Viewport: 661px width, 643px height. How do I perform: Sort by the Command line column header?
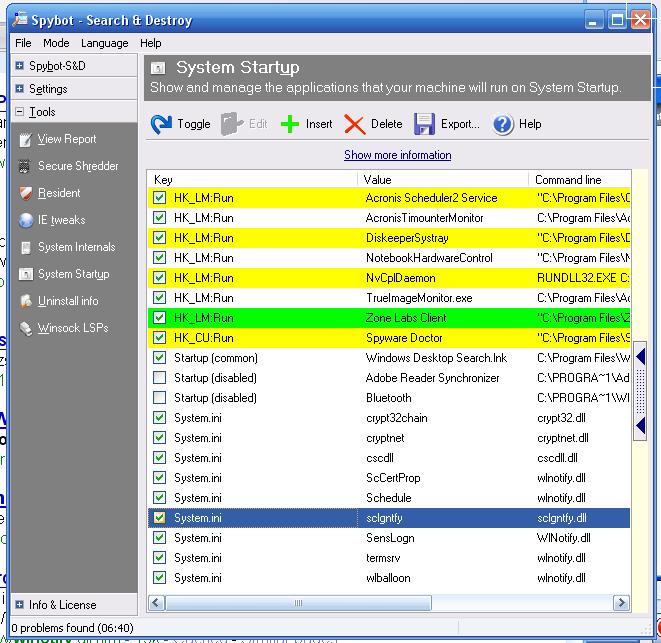[580, 180]
